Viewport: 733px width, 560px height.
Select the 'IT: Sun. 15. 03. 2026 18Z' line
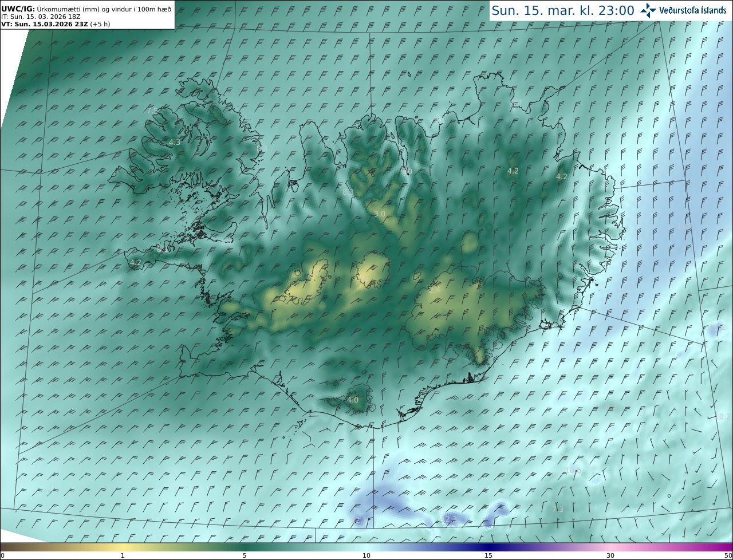tap(41, 17)
